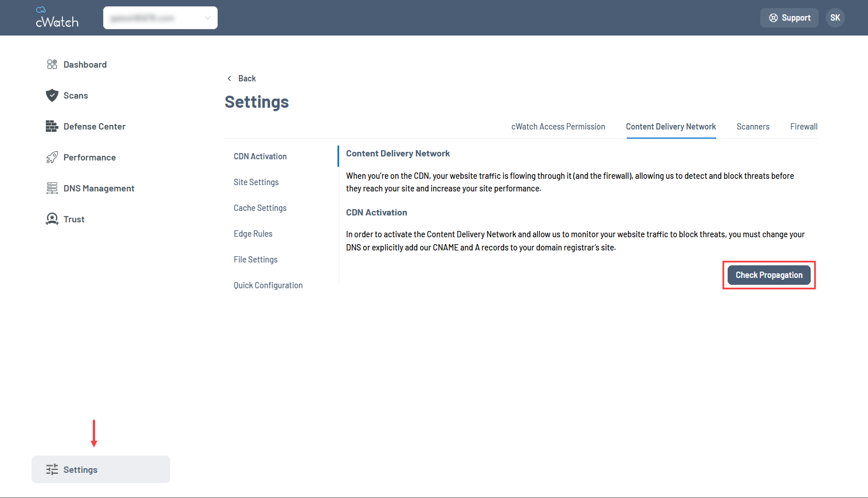
Task: Switch to cWatch Access Permission tab
Action: 558,127
